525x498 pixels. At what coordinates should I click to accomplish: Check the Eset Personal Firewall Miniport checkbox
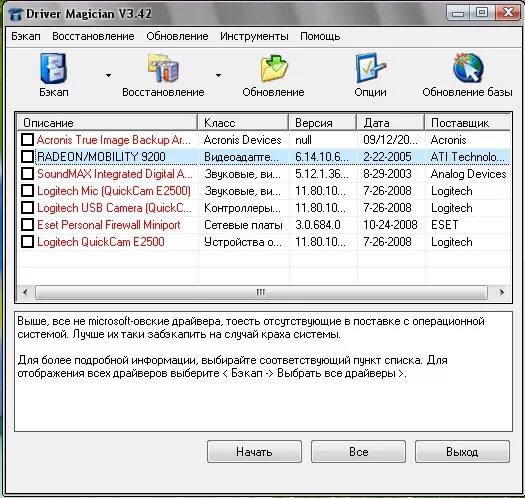click(x=27, y=224)
